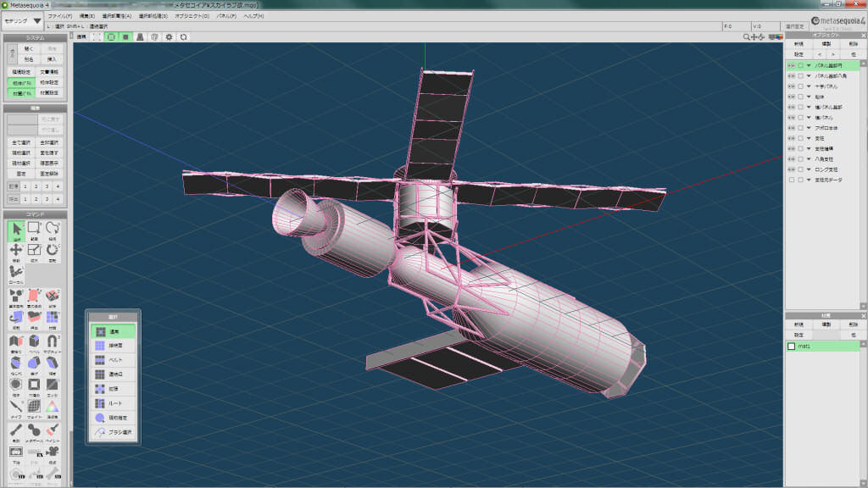
Task: Open the vertex color triangle tool
Action: [x=52, y=408]
